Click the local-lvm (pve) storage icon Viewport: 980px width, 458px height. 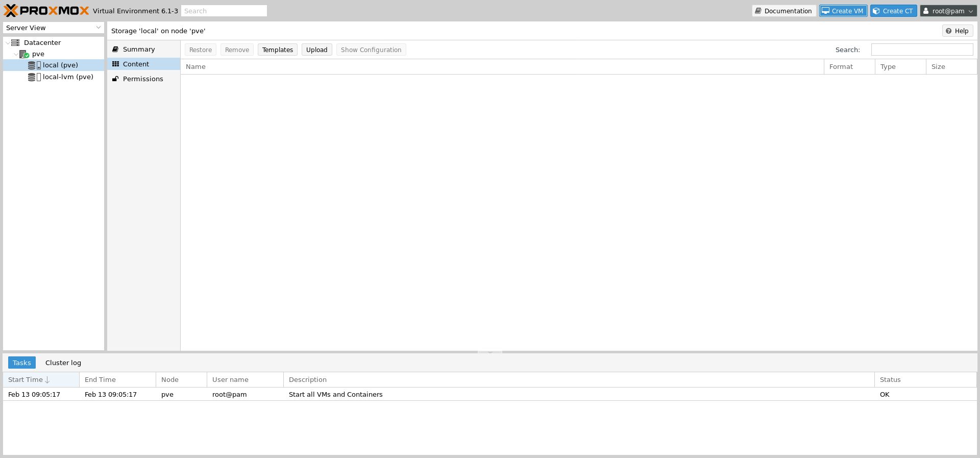pos(34,77)
